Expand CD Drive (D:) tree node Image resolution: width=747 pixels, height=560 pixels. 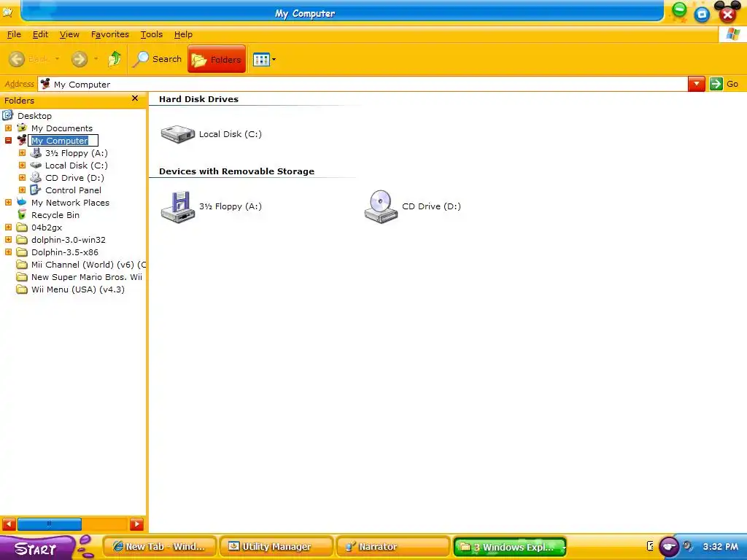(x=22, y=178)
